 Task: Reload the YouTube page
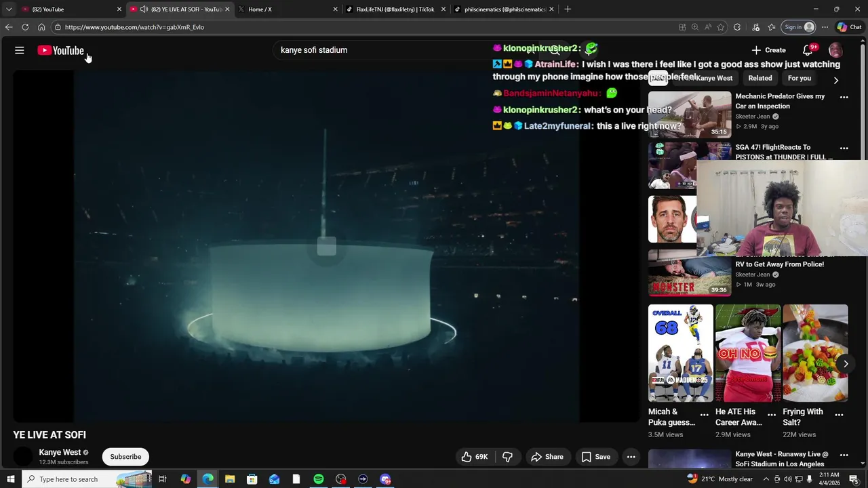click(25, 27)
